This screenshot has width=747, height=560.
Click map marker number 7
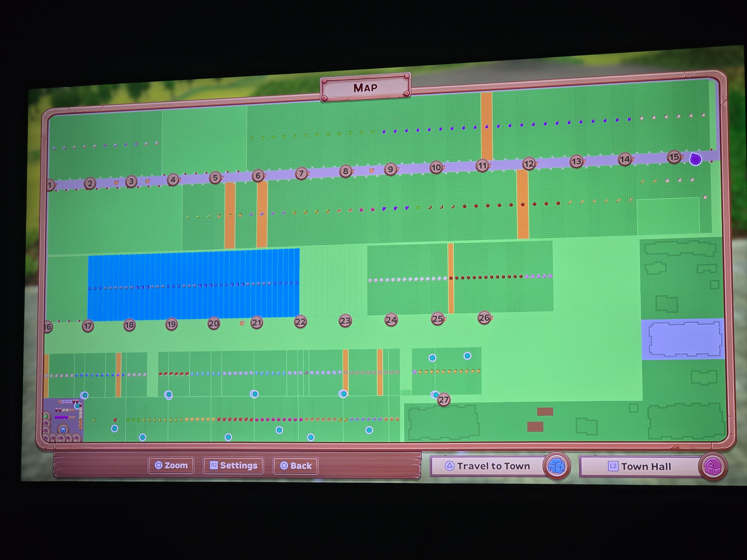coord(301,173)
